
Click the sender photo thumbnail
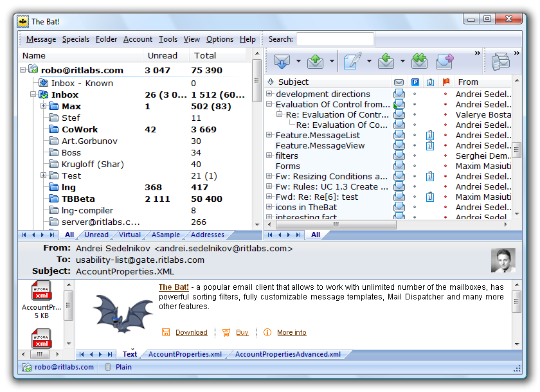pos(503,260)
